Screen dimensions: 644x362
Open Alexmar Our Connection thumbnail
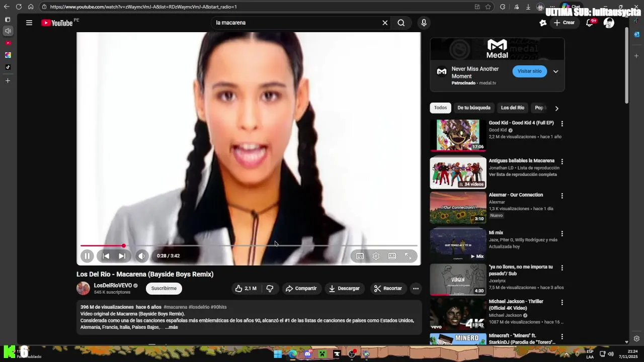click(458, 208)
